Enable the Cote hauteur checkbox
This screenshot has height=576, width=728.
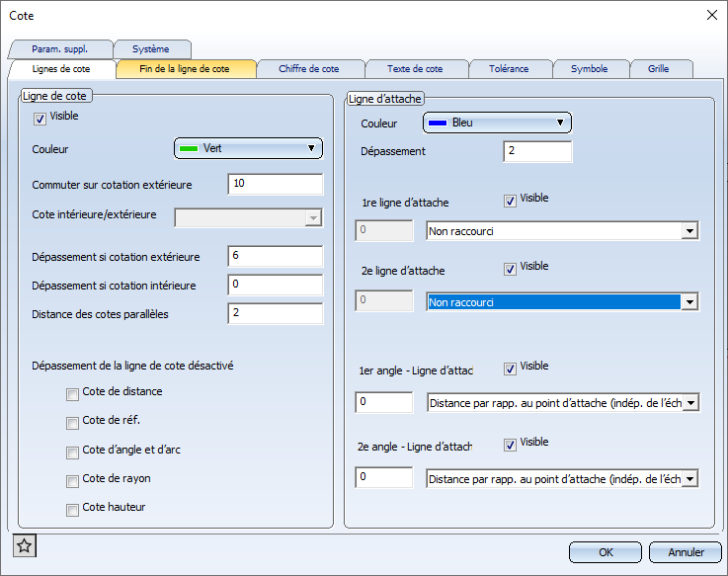click(x=72, y=510)
